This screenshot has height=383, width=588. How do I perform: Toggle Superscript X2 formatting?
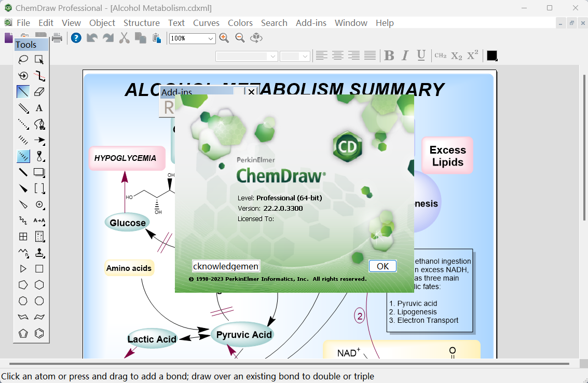pyautogui.click(x=472, y=55)
